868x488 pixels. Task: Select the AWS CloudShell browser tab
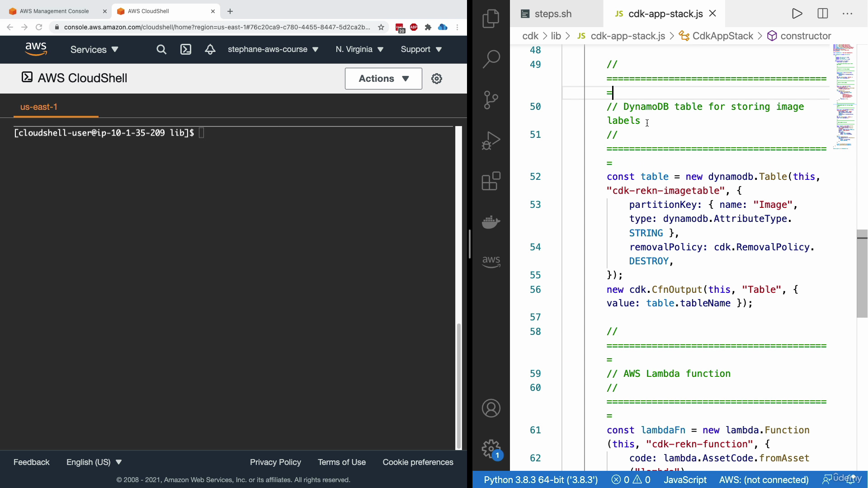165,11
